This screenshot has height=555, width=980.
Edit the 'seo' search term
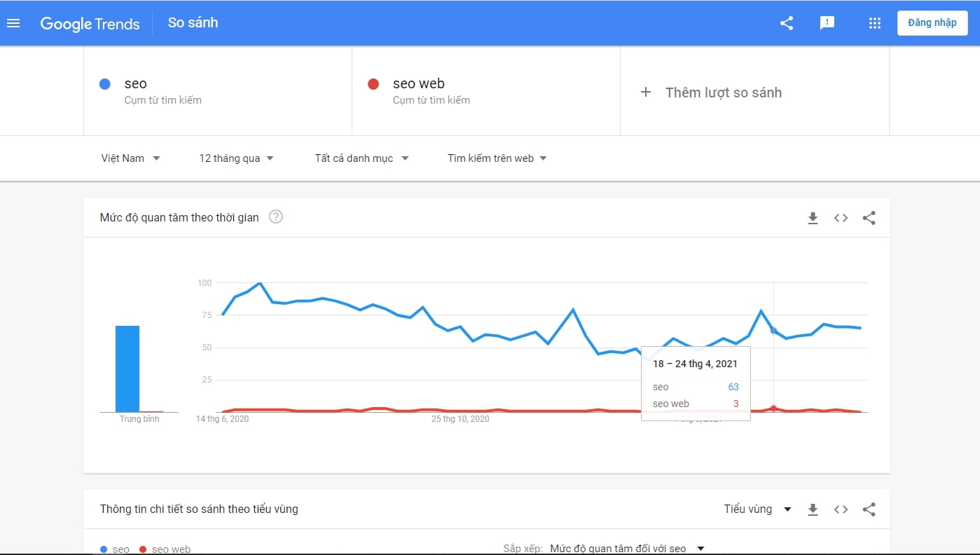tap(136, 84)
